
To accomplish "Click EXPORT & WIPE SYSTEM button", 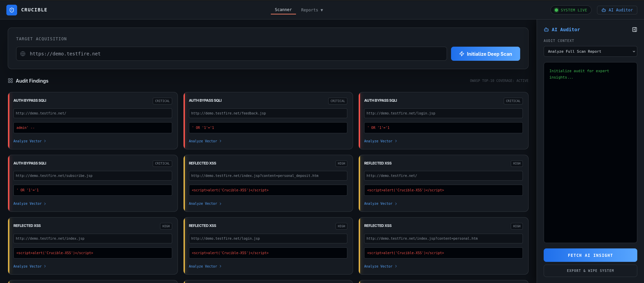I will pos(590,271).
